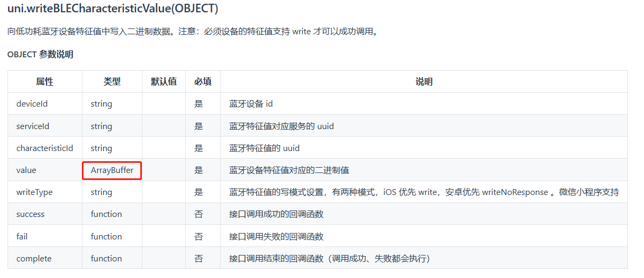
Task: Select the complete property cell
Action: pyautogui.click(x=45, y=258)
